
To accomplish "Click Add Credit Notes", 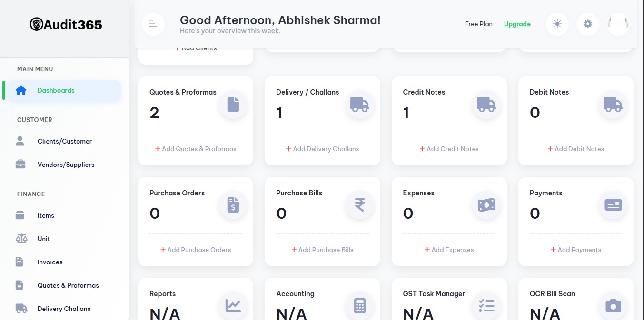I will pos(449,149).
